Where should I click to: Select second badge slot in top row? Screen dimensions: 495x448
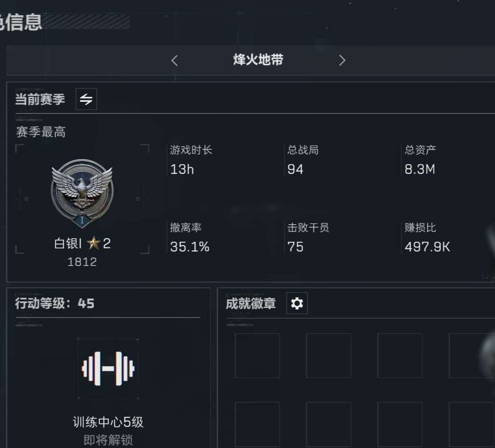pos(329,355)
